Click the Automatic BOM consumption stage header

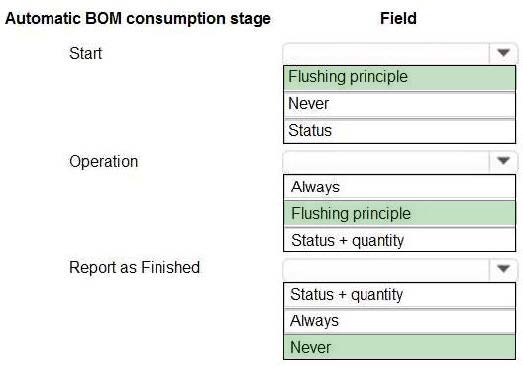(x=138, y=18)
